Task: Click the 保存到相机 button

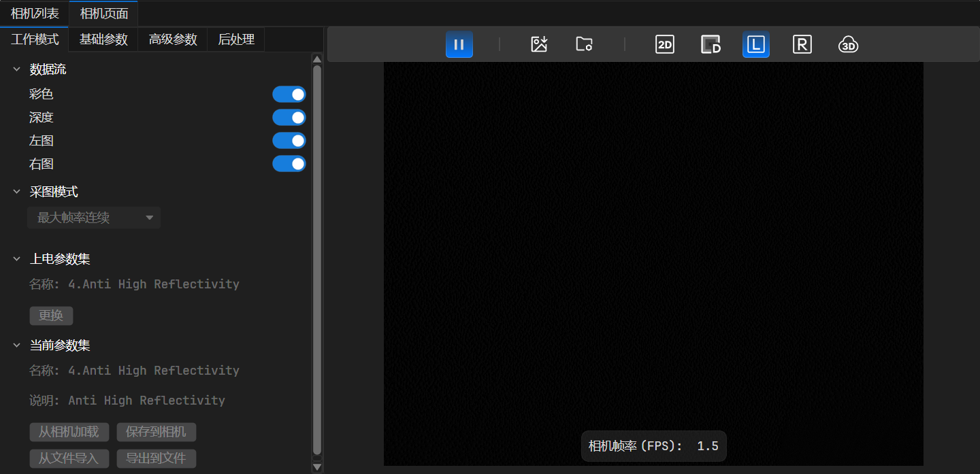Action: point(156,432)
